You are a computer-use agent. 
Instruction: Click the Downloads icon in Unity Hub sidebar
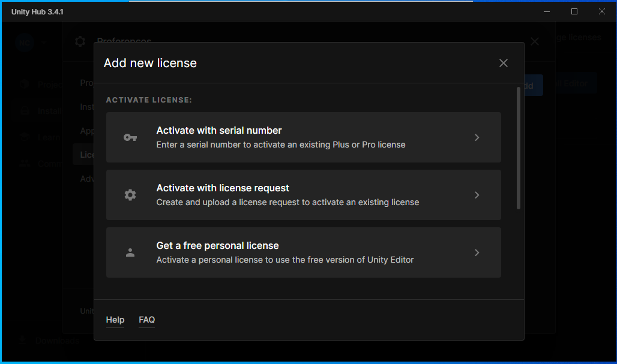[x=22, y=340]
